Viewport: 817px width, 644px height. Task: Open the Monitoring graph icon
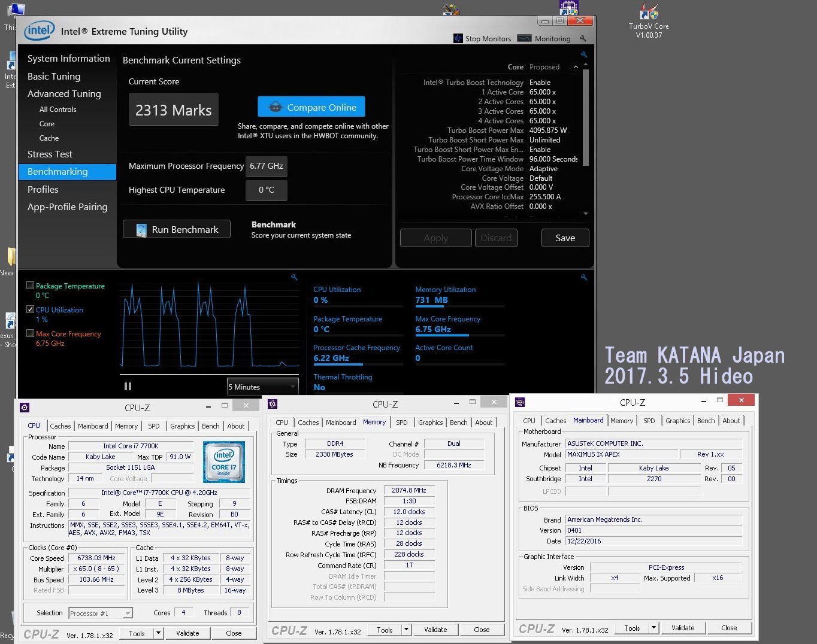click(x=524, y=38)
